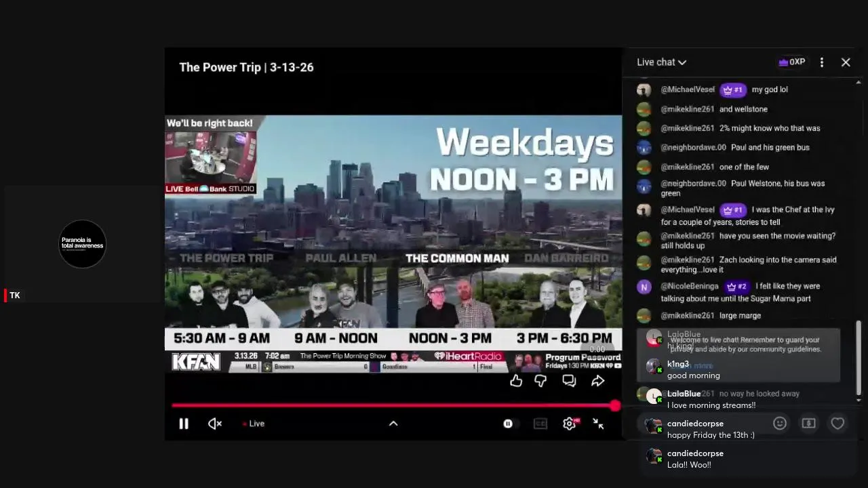Viewport: 868px width, 488px height.
Task: Send a Super Chat via dollar icon
Action: tap(809, 423)
